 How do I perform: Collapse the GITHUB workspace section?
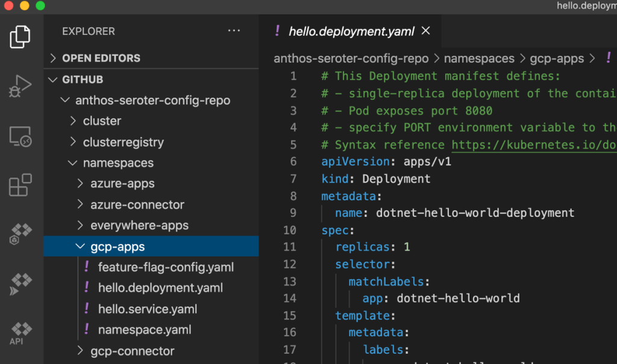[x=83, y=80]
